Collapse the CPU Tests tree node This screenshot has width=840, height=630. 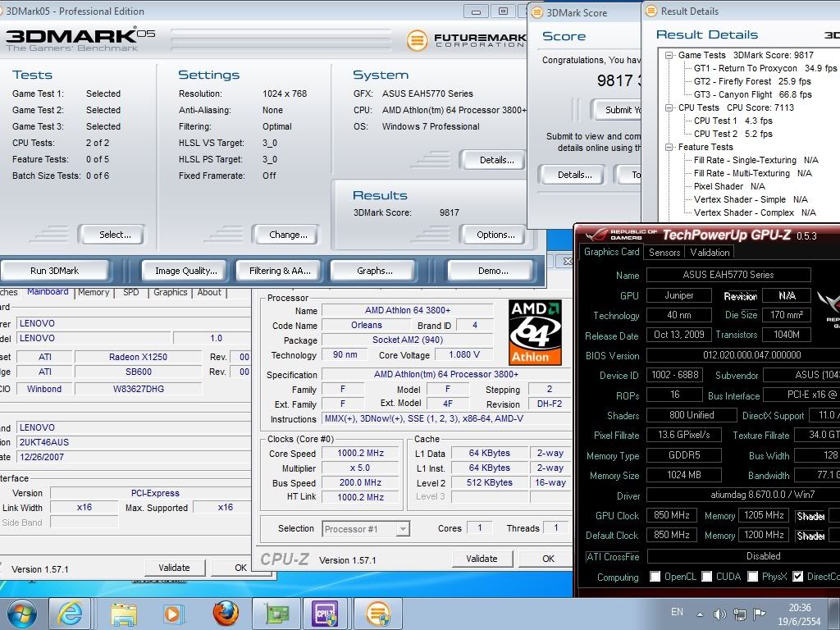click(669, 107)
